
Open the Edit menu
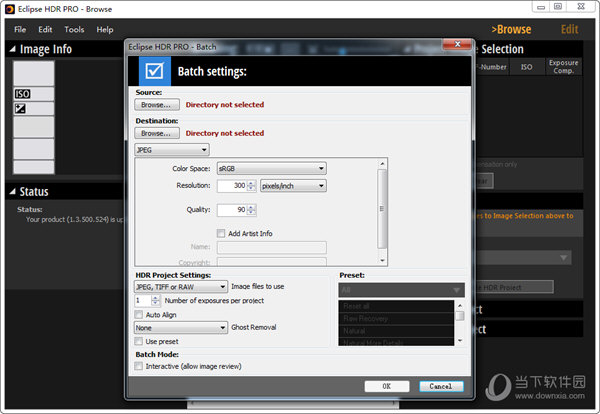[x=45, y=29]
